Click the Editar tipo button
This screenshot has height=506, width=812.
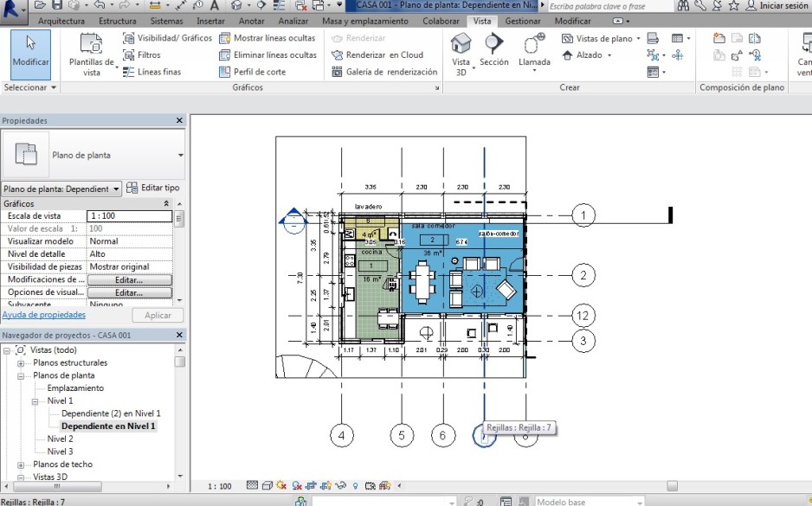[153, 188]
